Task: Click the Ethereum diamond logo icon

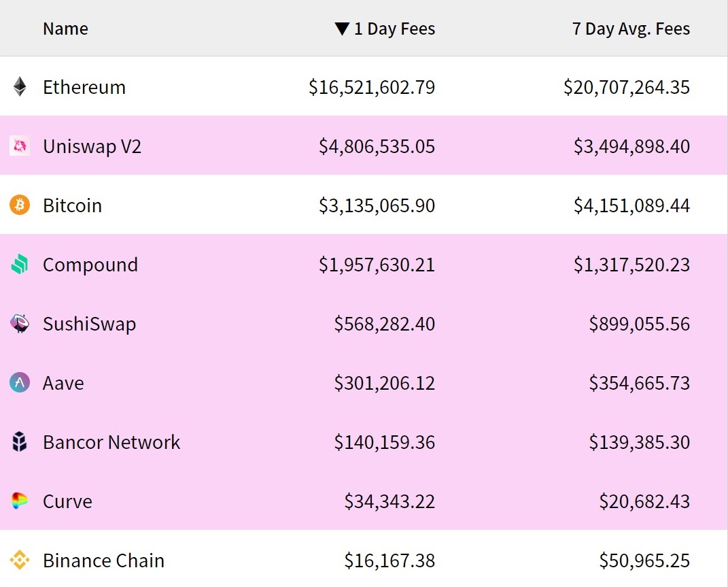Action: (20, 87)
